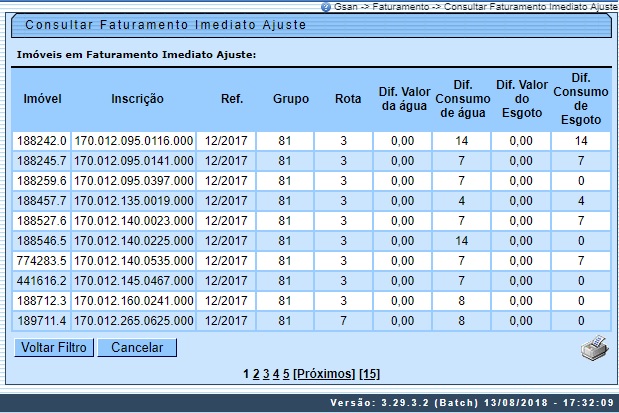Screen dimensions: 619x413
Task: Go to page 2 of results
Action: click(255, 374)
